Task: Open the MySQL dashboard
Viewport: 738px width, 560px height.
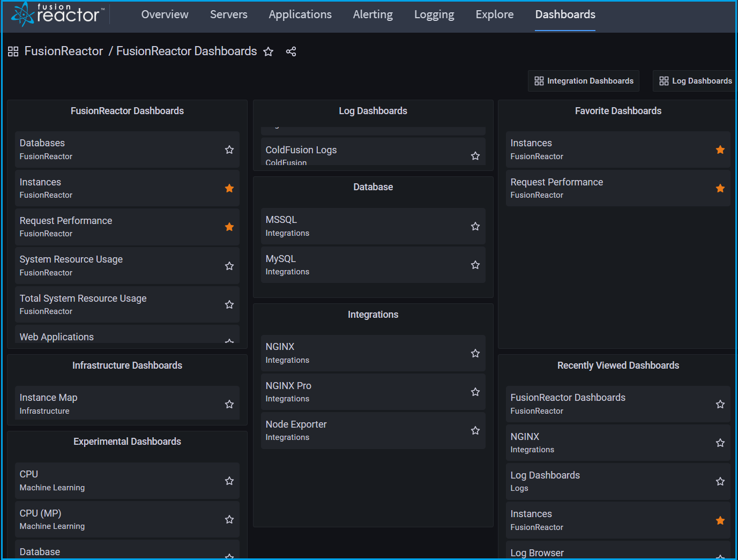Action: (x=373, y=265)
